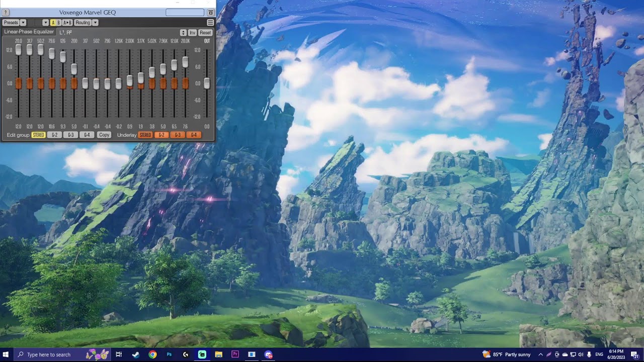
Task: Click the 79.6 Hz band slider knob
Action: pyautogui.click(x=52, y=54)
